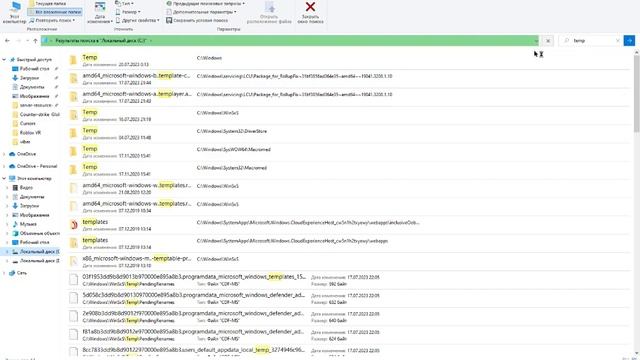Open the 'Другие свойства' dropdown
The image size is (640, 360).
point(137,20)
